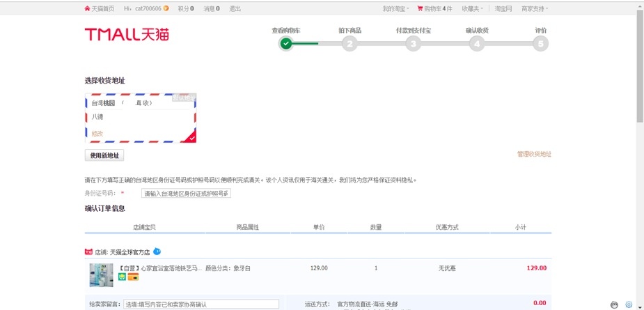Click the red home icon beside 天猫首页
The height and width of the screenshot is (310, 644).
[87, 8]
